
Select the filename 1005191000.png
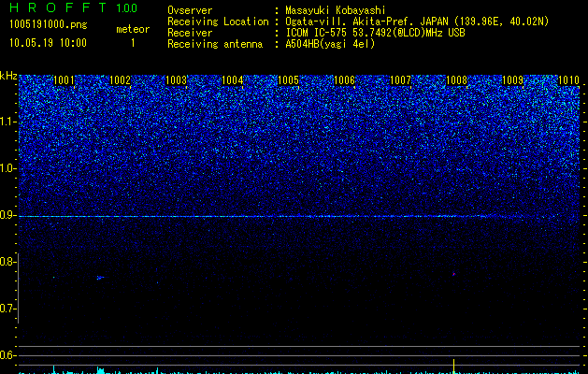pos(49,24)
